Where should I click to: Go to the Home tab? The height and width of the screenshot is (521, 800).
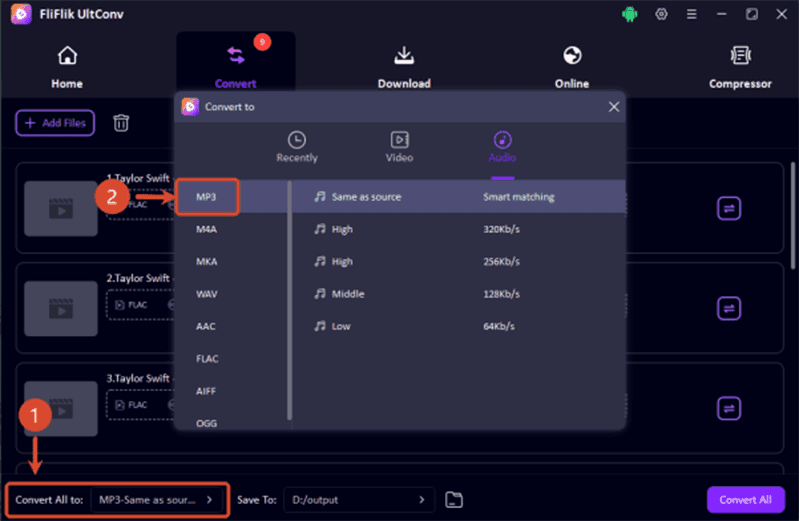(67, 67)
